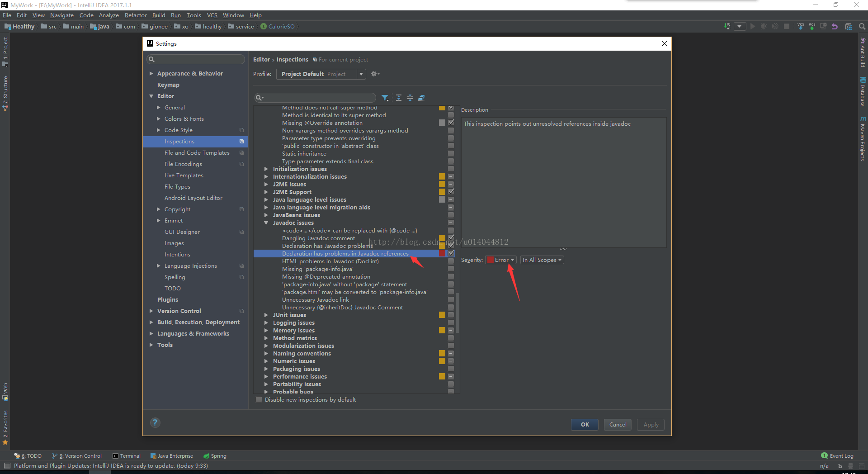The width and height of the screenshot is (868, 474).
Task: Open the Terminal tool tab
Action: (x=127, y=455)
